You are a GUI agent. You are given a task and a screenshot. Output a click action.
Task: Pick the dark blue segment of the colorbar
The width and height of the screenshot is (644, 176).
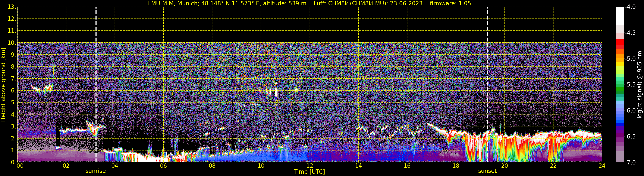(620, 125)
